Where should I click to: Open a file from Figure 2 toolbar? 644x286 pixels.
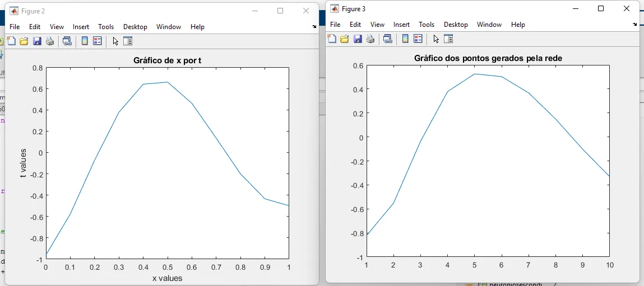click(x=24, y=41)
